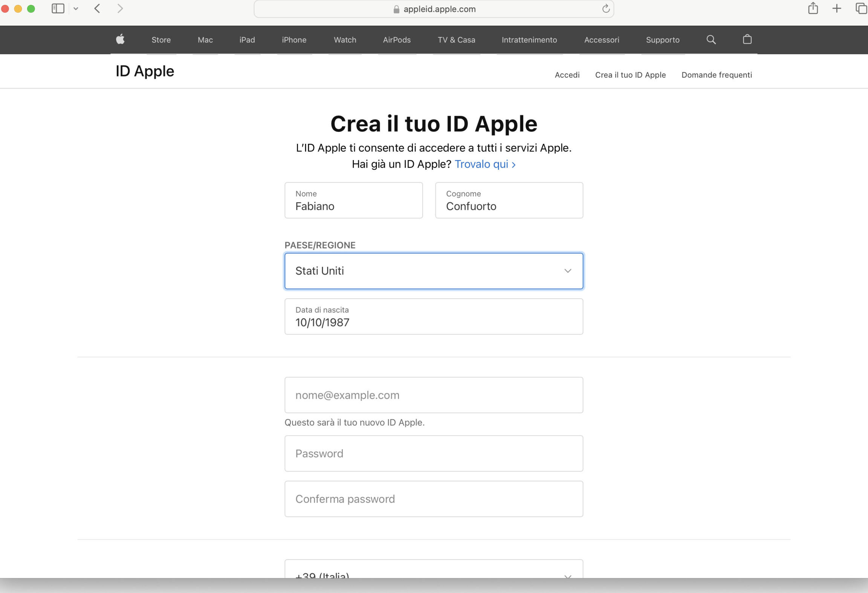This screenshot has height=593, width=868.
Task: Expand the +39 (Italia) phone prefix dropdown
Action: point(434,569)
